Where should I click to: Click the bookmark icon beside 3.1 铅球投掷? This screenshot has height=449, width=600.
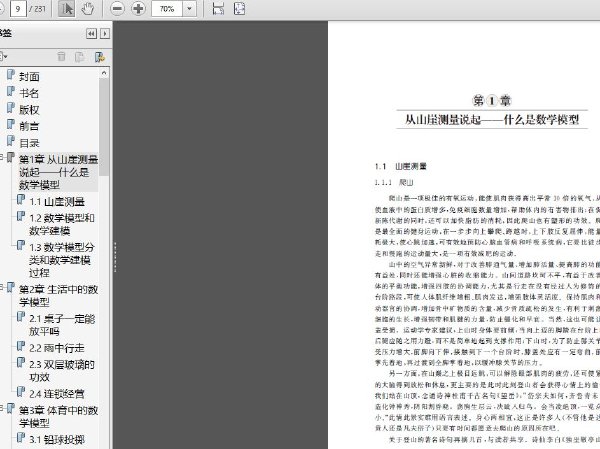(x=21, y=438)
